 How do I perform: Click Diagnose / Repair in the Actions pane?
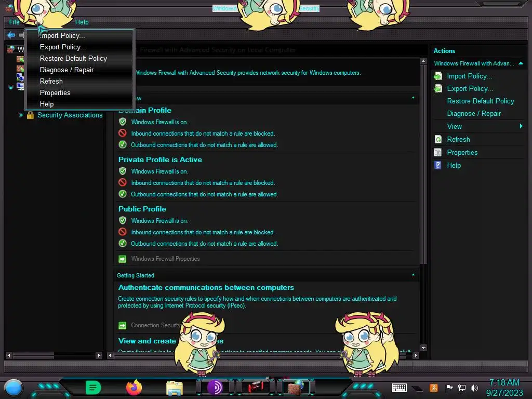point(474,114)
